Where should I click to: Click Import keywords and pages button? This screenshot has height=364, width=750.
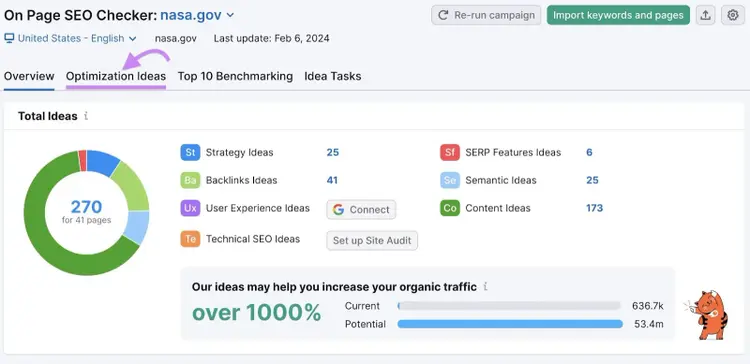point(618,15)
